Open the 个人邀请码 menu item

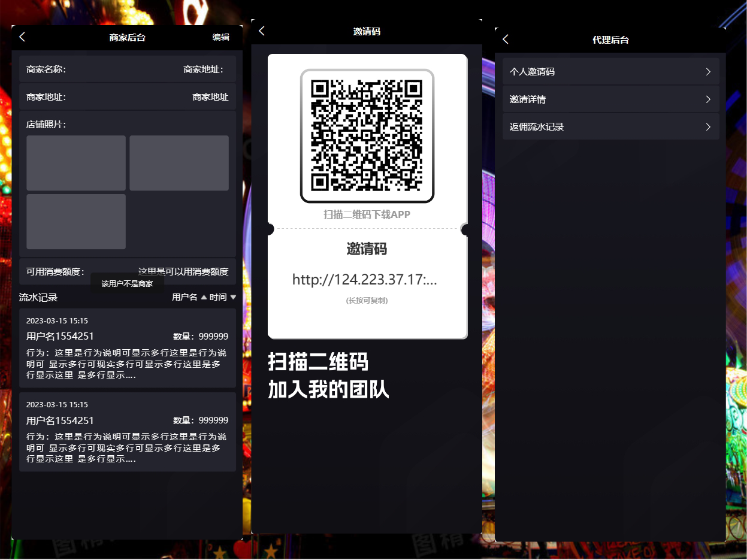(x=610, y=72)
